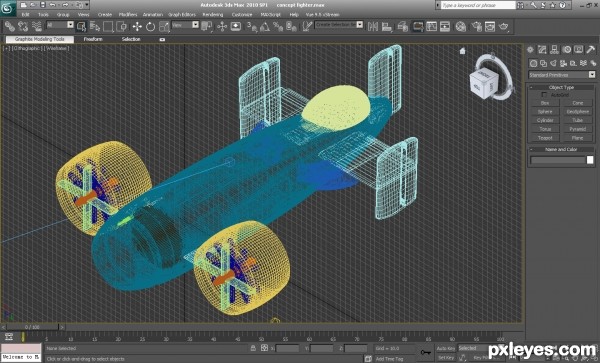Screen dimensions: 600x363
Task: Click the search keyword or phrase field
Action: pyautogui.click(x=478, y=5)
